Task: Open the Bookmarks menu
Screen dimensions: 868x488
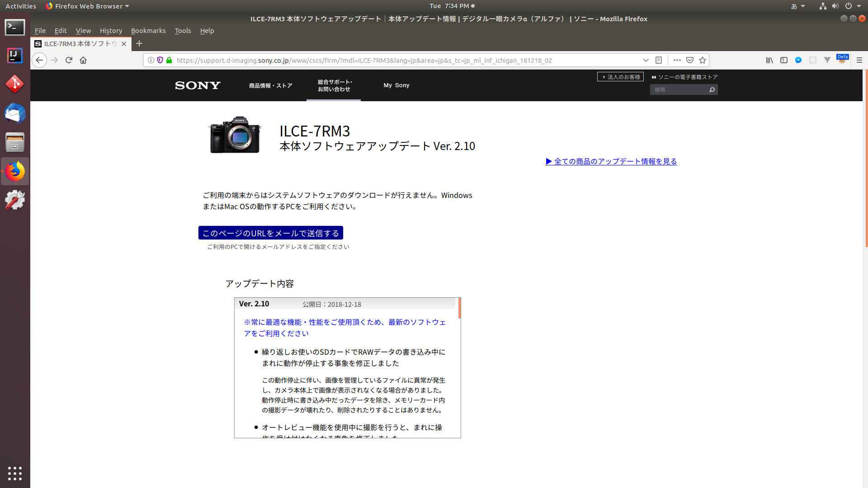Action: pyautogui.click(x=148, y=31)
